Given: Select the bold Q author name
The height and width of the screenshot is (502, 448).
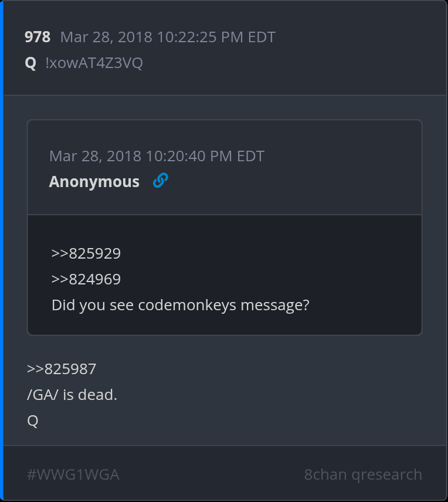Looking at the screenshot, I should point(30,63).
